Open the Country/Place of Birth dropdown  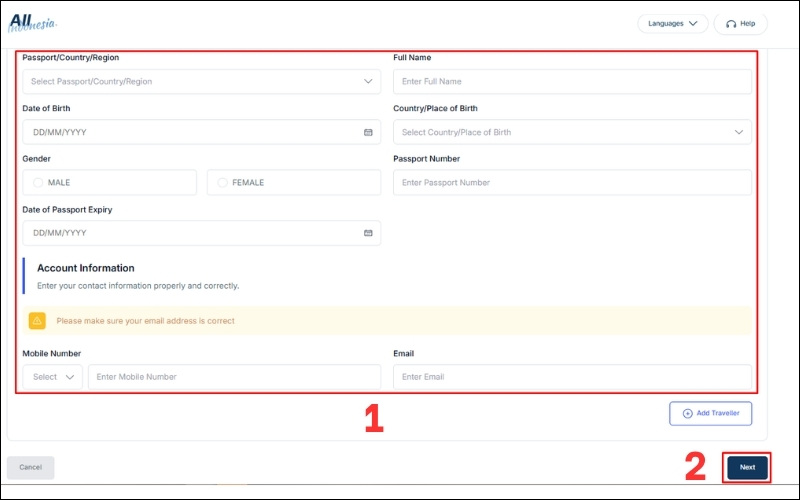click(572, 132)
